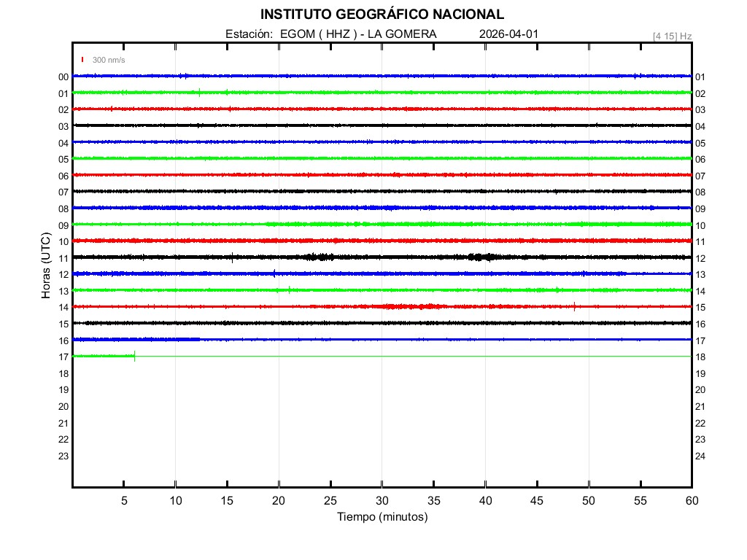Click hour label 24 on the right axis

click(700, 456)
